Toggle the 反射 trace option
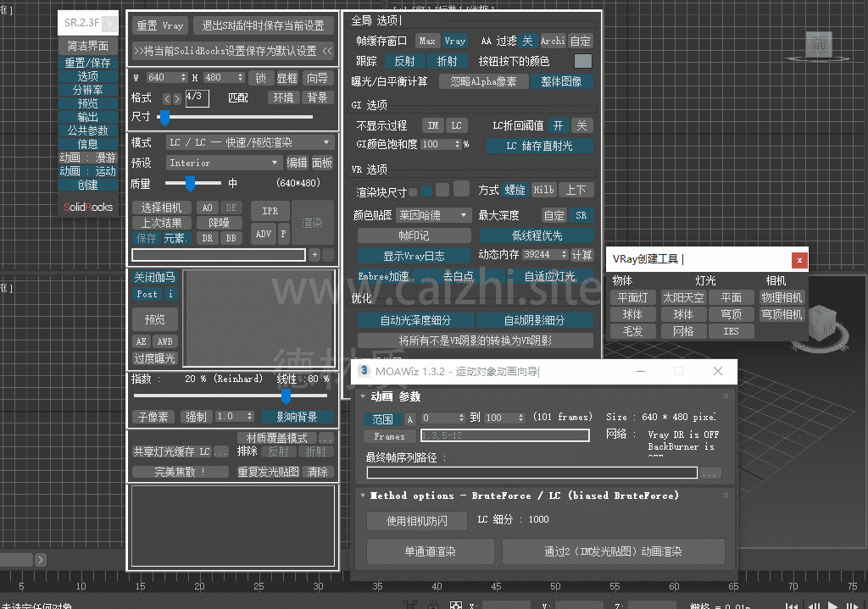This screenshot has width=868, height=609. coord(404,61)
